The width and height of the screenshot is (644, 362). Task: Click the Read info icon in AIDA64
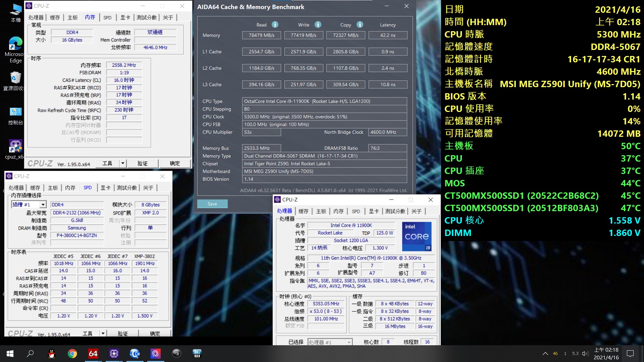275,24
